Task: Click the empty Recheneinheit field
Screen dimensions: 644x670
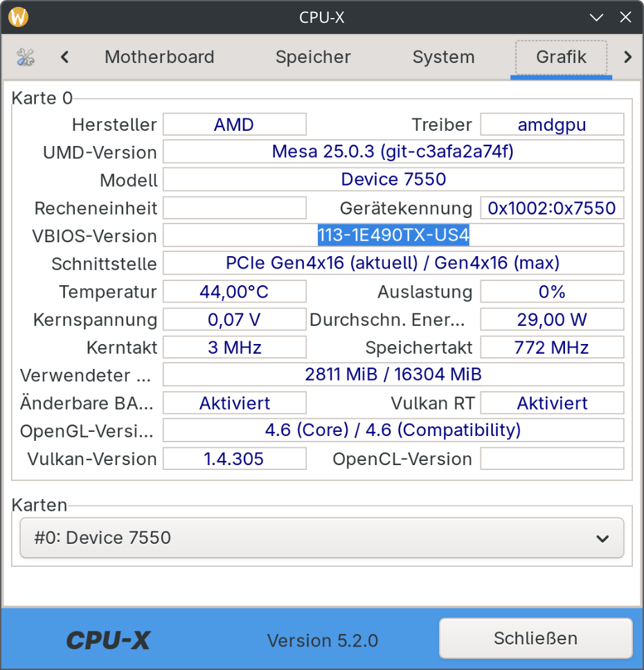Action: 234,208
